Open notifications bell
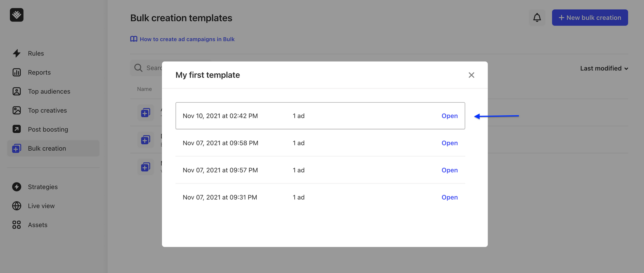This screenshot has height=273, width=644. tap(537, 17)
